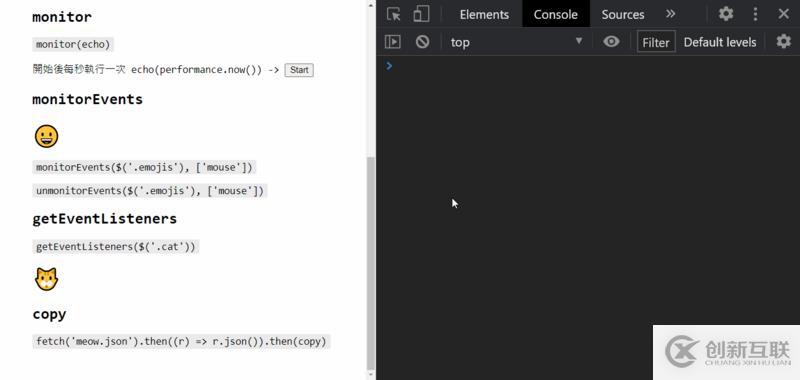Select the unmonitorEvents code snippet
The image size is (800, 380).
pyautogui.click(x=150, y=191)
